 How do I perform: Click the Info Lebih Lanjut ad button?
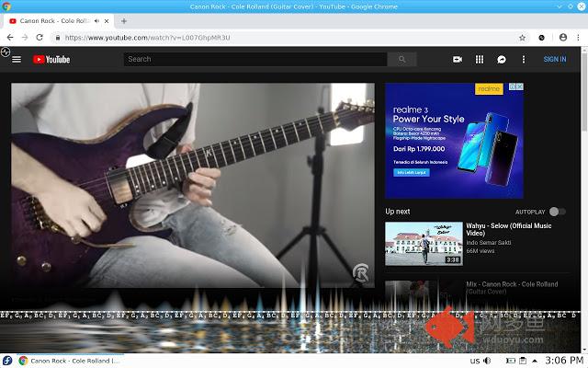(412, 172)
